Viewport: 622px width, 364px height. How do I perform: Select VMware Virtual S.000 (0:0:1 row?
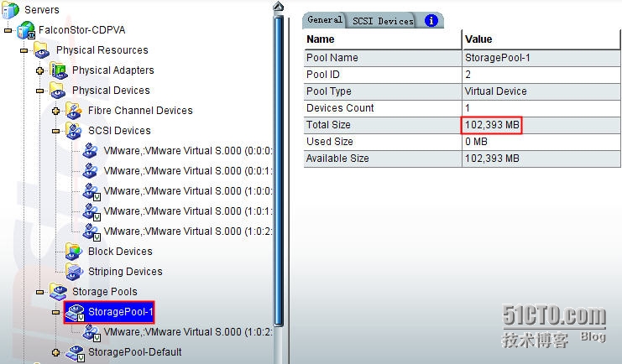[x=188, y=171]
